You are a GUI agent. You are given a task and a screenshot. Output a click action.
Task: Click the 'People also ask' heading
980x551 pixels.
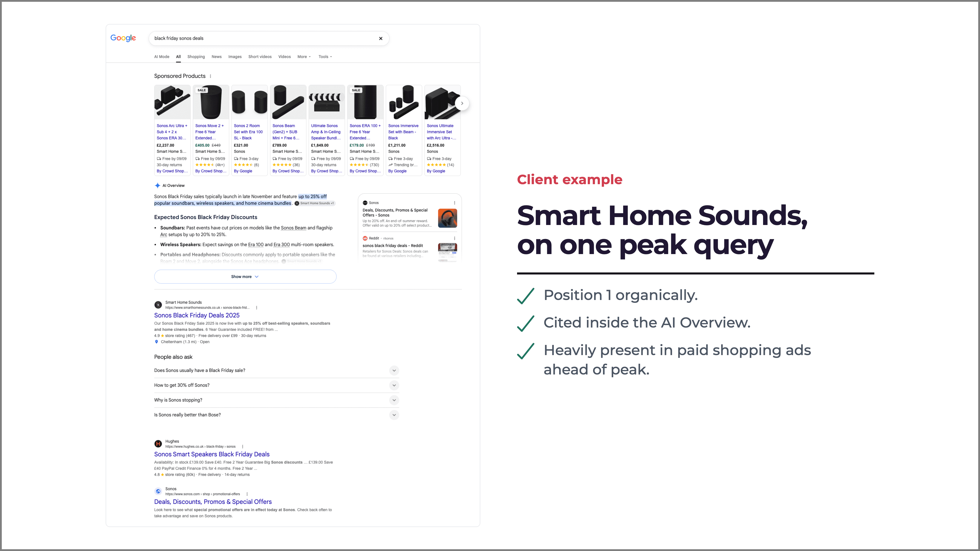coord(173,357)
